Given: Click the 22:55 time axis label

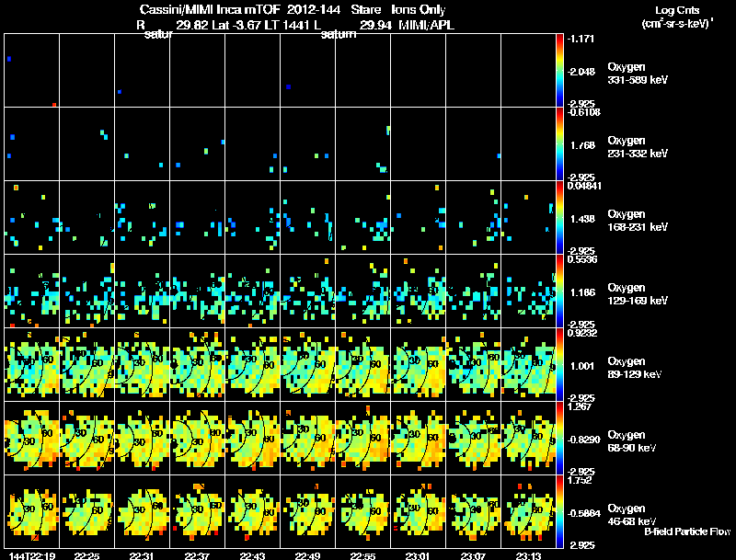Looking at the screenshot, I should point(362,555).
